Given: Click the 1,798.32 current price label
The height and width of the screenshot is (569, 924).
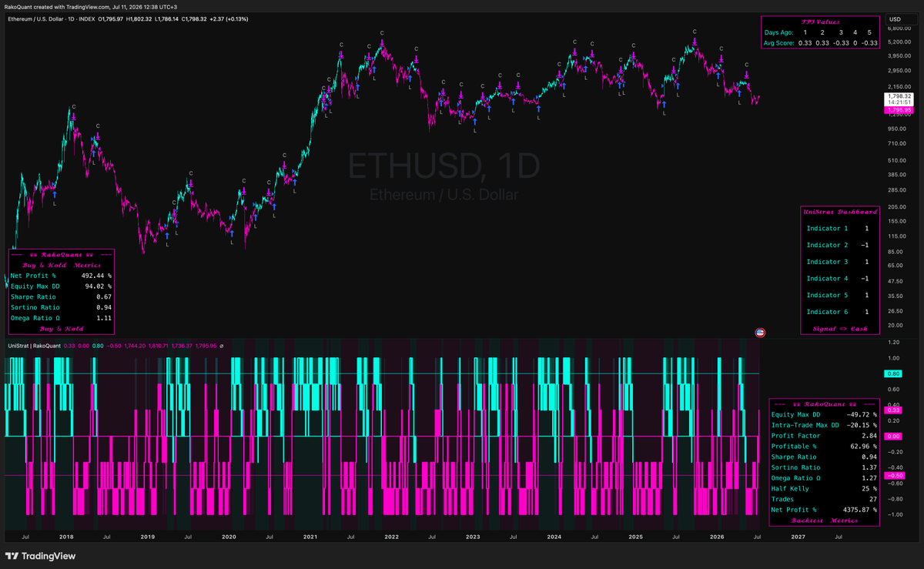Looking at the screenshot, I should (899, 96).
